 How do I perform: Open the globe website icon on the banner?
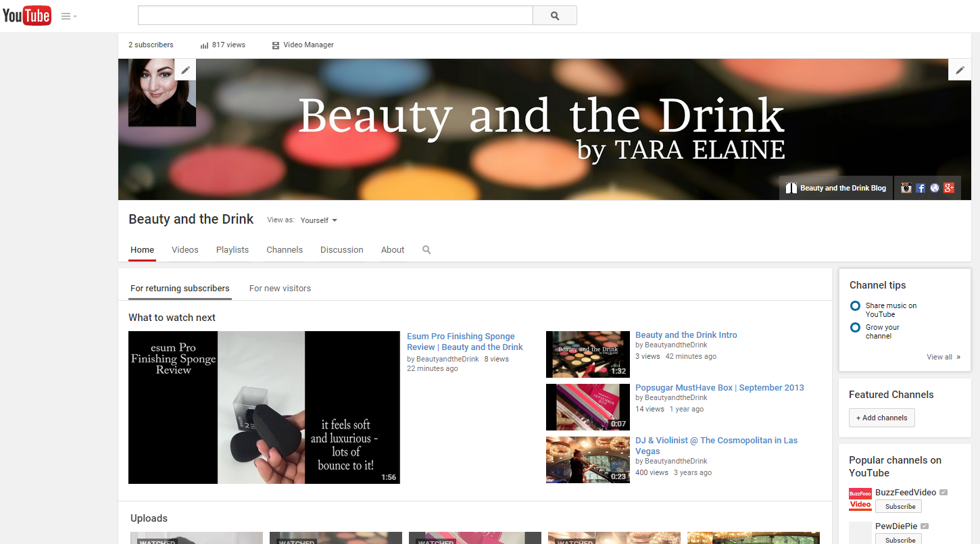935,188
